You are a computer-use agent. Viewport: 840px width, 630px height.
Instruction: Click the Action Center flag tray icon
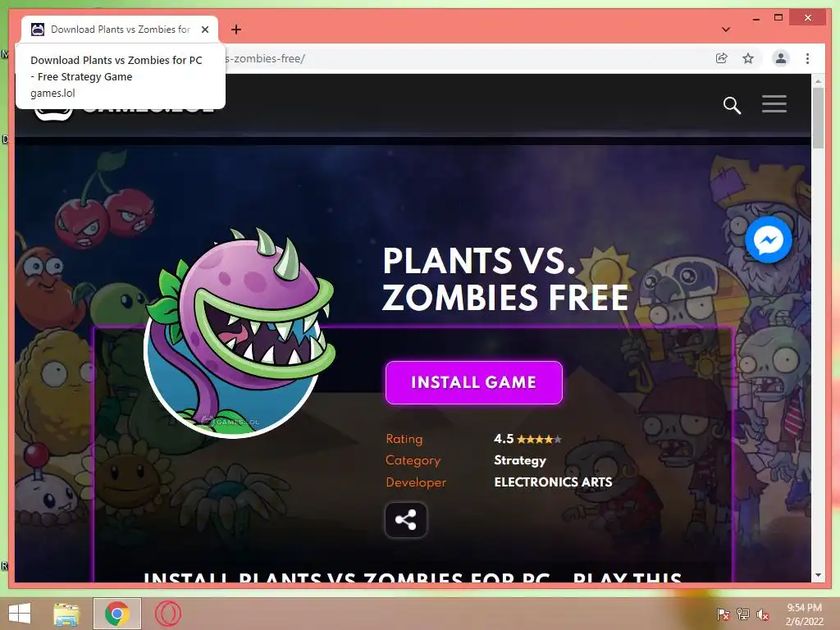[723, 614]
